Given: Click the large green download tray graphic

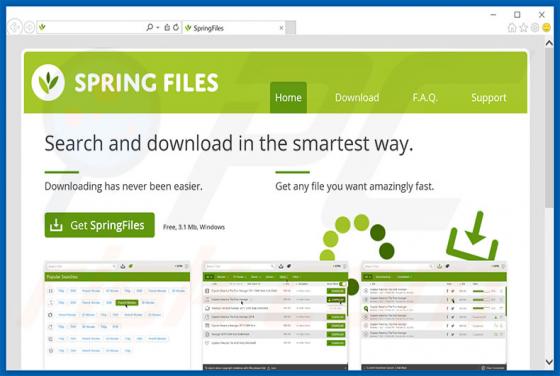Looking at the screenshot, I should coord(472,236).
